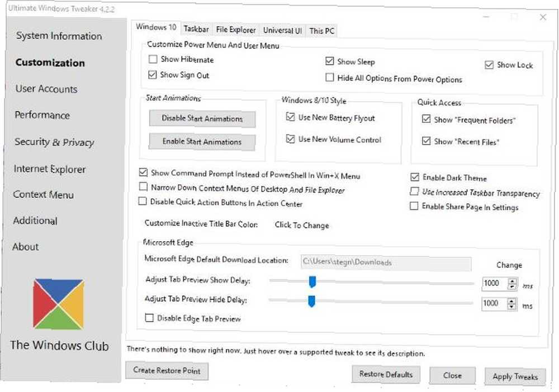Click the Create Restore Point button
Screen dimensions: 559x392
[167, 371]
